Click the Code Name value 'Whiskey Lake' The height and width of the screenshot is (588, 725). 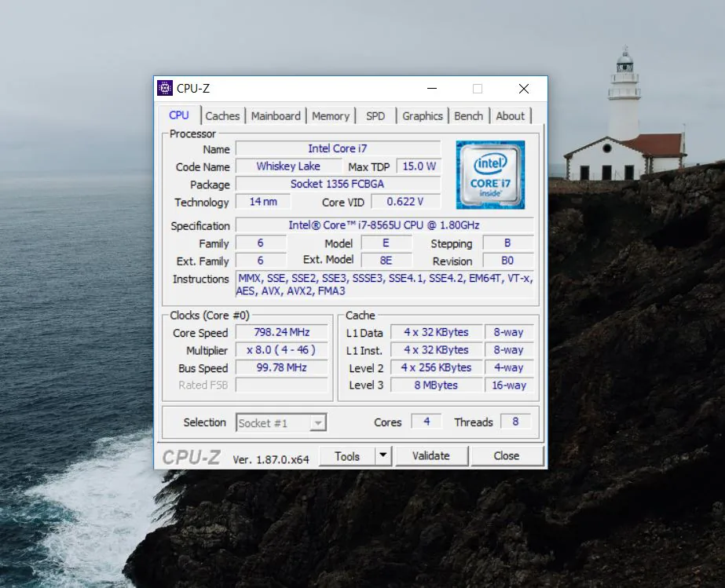tap(288, 166)
